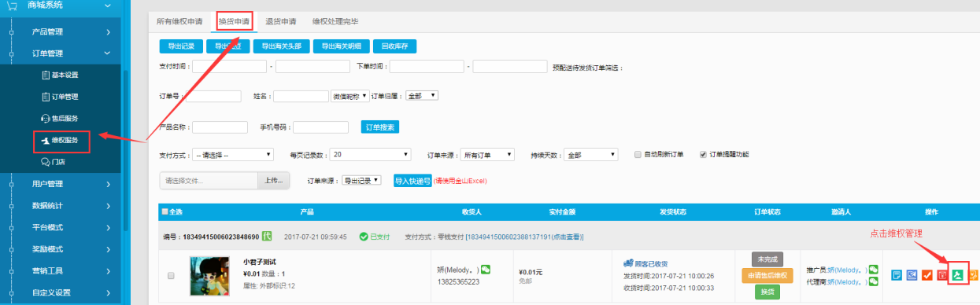Click the light-blue note icon in the 操作 column
Screen dimensions: 980x305
(x=897, y=275)
